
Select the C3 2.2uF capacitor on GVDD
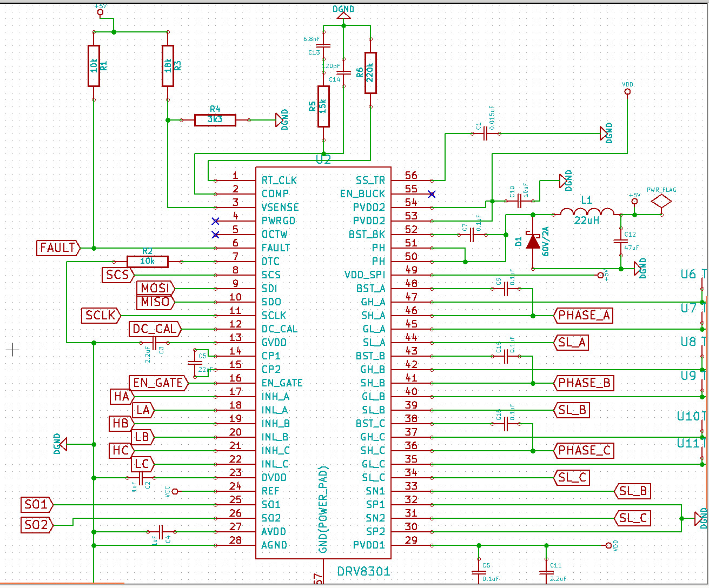click(x=154, y=343)
